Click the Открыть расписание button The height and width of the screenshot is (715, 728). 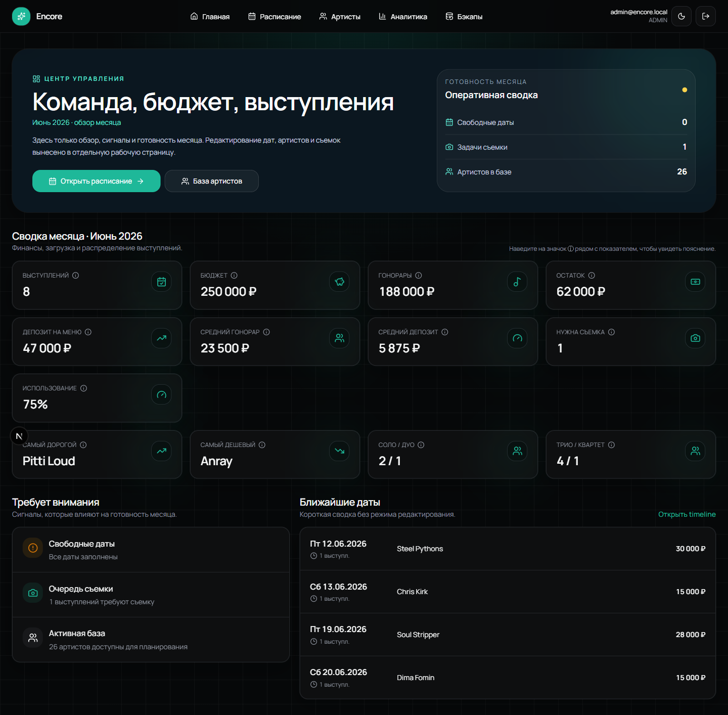point(97,181)
